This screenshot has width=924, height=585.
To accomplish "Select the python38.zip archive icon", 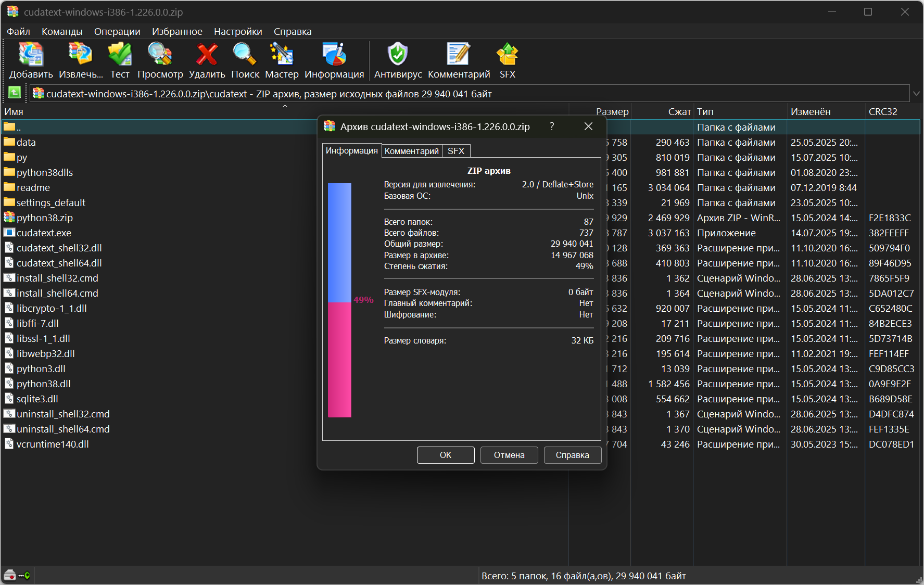I will pyautogui.click(x=9, y=217).
